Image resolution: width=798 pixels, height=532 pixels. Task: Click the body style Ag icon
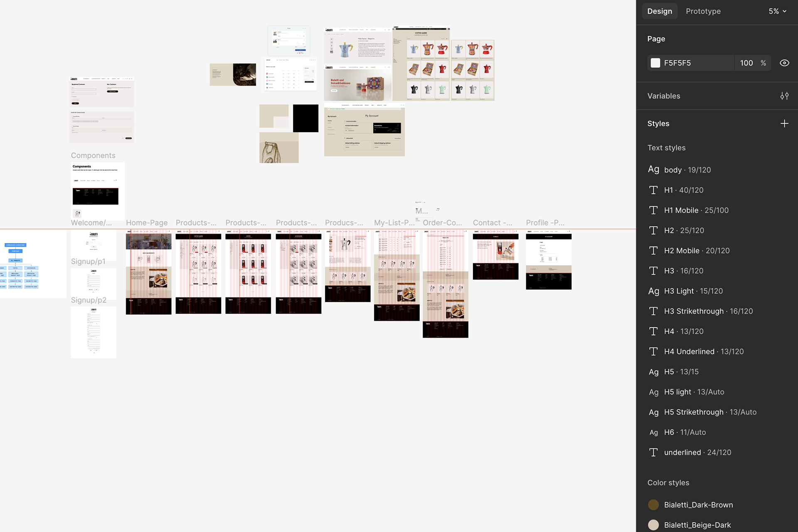click(x=653, y=170)
